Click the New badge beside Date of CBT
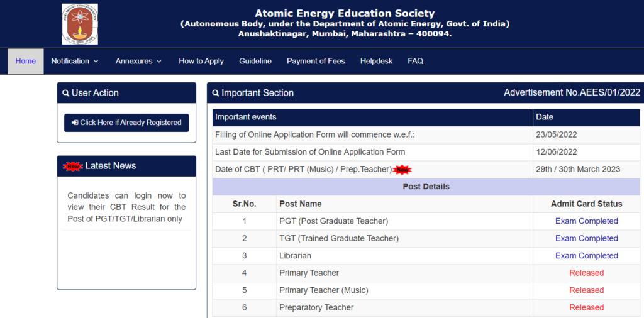Image resolution: width=644 pixels, height=318 pixels. coord(402,170)
